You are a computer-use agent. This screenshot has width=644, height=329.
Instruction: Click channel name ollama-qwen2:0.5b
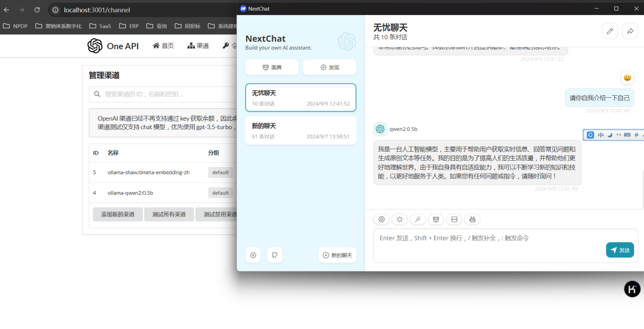tap(130, 192)
